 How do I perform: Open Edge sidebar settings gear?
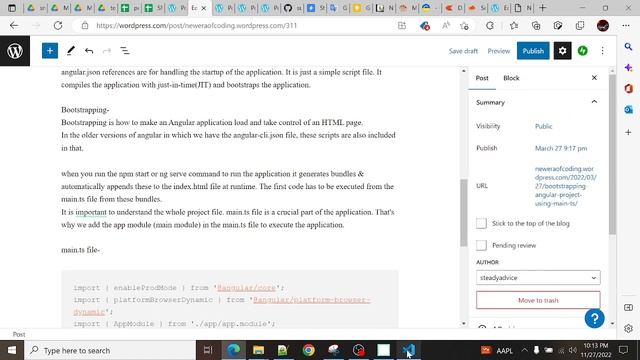tap(628, 328)
